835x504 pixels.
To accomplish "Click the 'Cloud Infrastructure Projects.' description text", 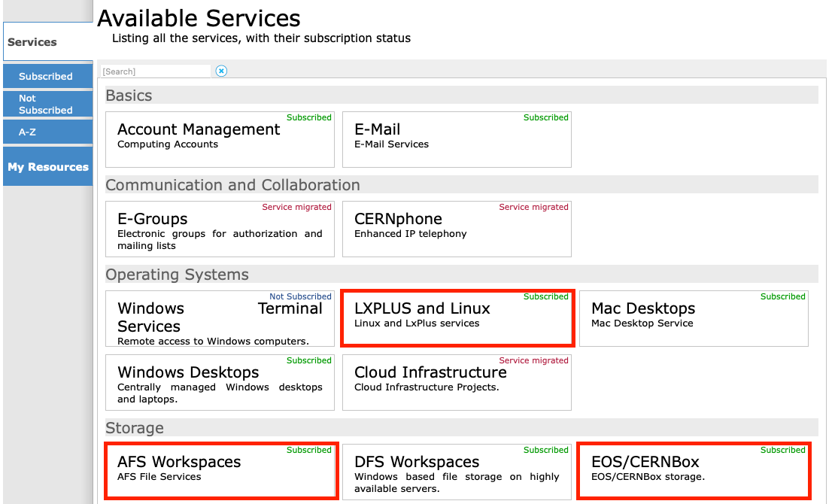I will click(x=427, y=387).
